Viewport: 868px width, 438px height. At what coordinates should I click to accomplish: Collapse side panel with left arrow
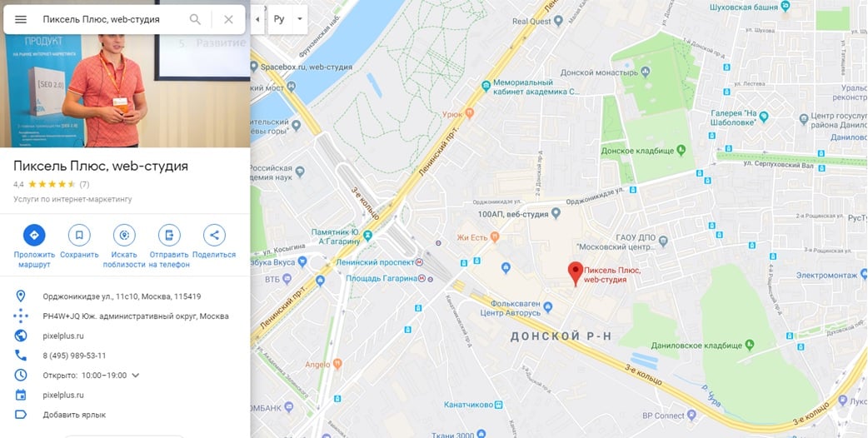click(257, 19)
